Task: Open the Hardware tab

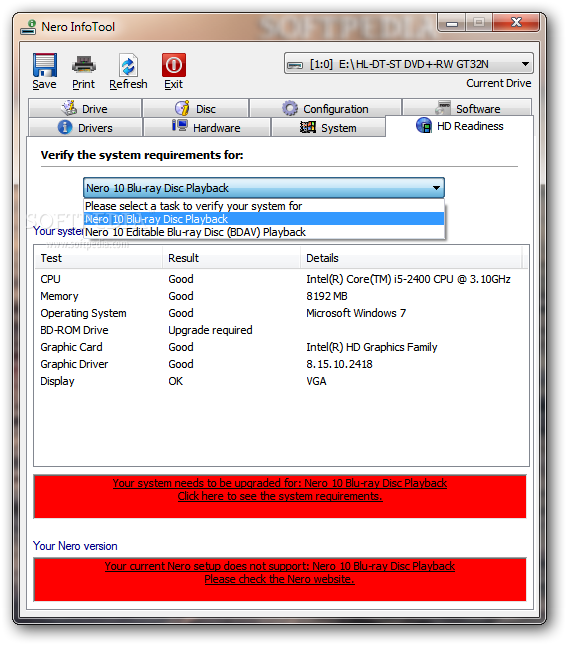Action: (207, 128)
